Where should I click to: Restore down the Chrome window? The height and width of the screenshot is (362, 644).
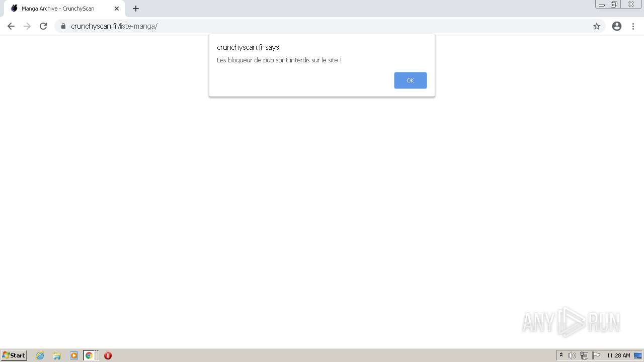[614, 5]
